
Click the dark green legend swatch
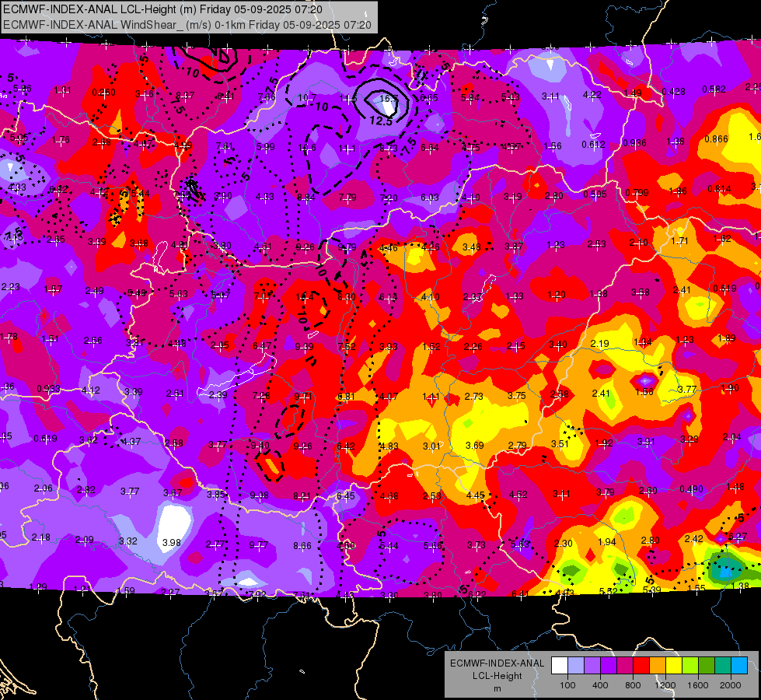pos(707,666)
